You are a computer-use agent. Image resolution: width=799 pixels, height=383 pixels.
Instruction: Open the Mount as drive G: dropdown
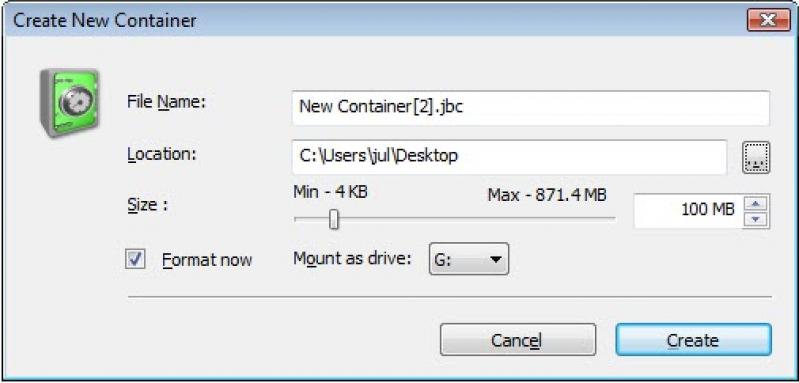coord(469,259)
